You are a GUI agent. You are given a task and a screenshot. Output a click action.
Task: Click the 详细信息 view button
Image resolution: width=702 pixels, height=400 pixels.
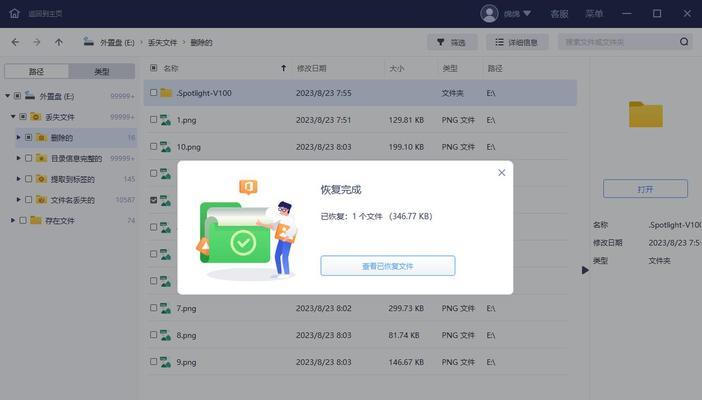pyautogui.click(x=517, y=42)
